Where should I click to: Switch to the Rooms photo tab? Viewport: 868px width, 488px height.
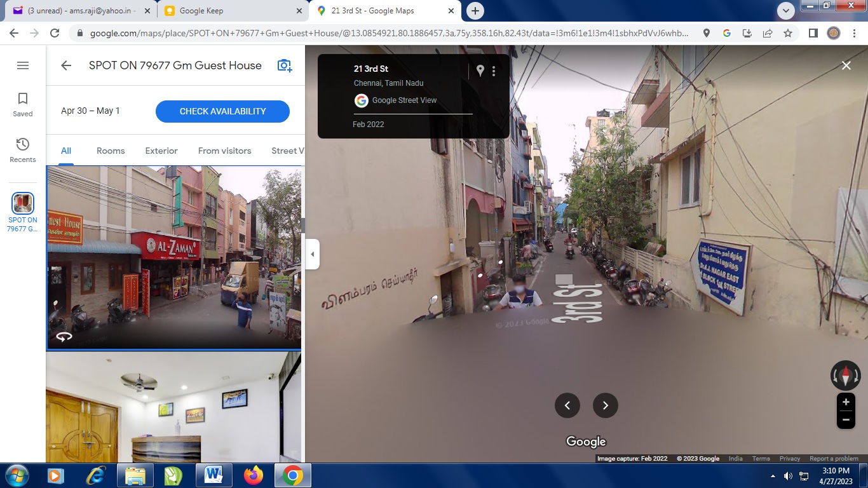[111, 151]
